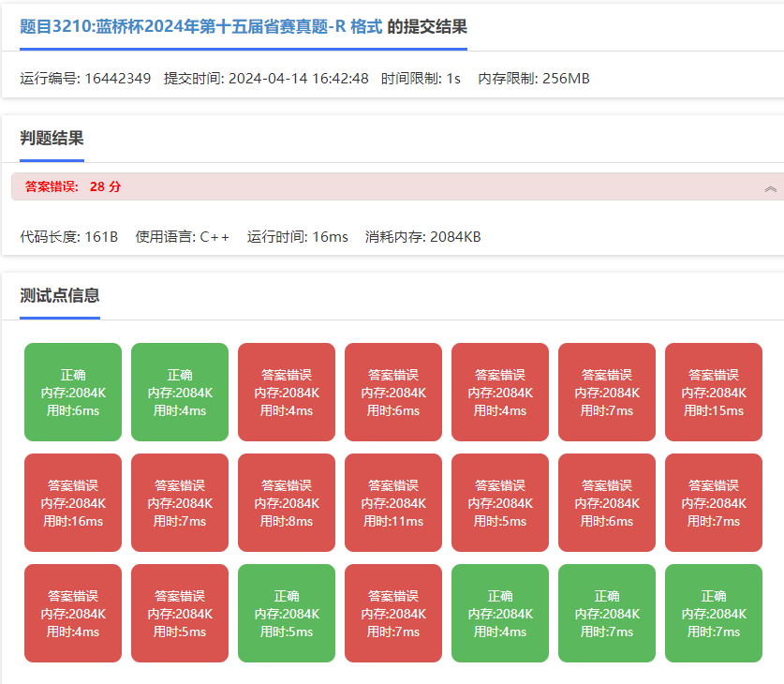The image size is (784, 684).
Task: Click the 代码长度 161B label
Action: coord(69,237)
